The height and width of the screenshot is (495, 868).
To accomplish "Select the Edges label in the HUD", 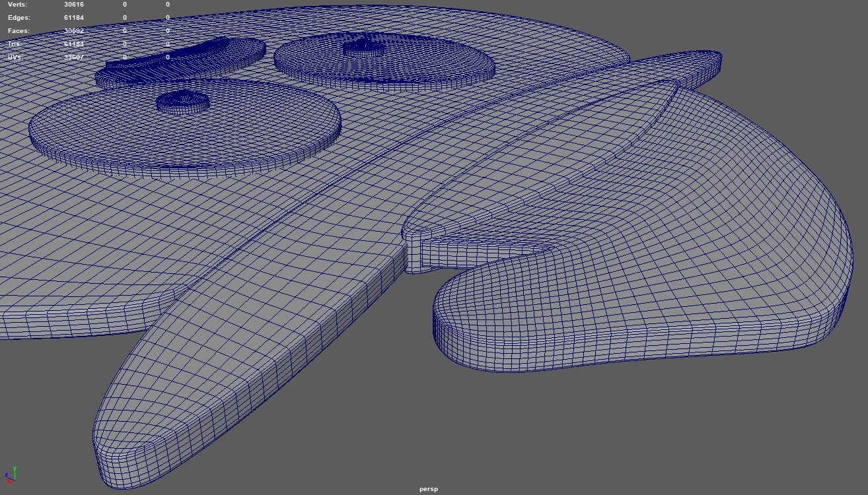I will pyautogui.click(x=19, y=17).
